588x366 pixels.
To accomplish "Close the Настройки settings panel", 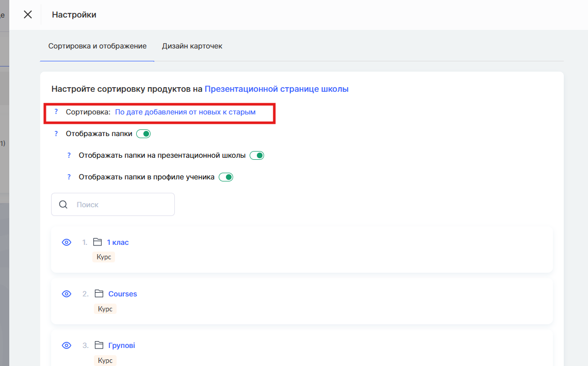I will click(28, 14).
